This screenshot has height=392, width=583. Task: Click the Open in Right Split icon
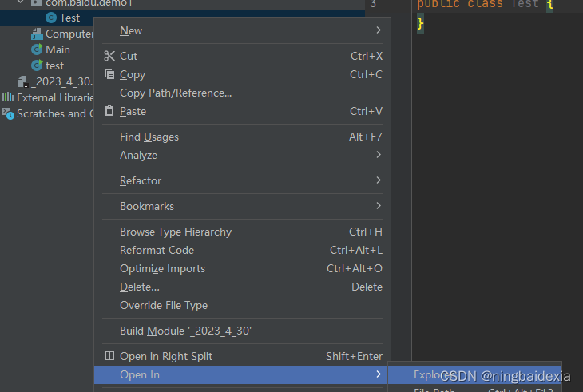point(109,356)
